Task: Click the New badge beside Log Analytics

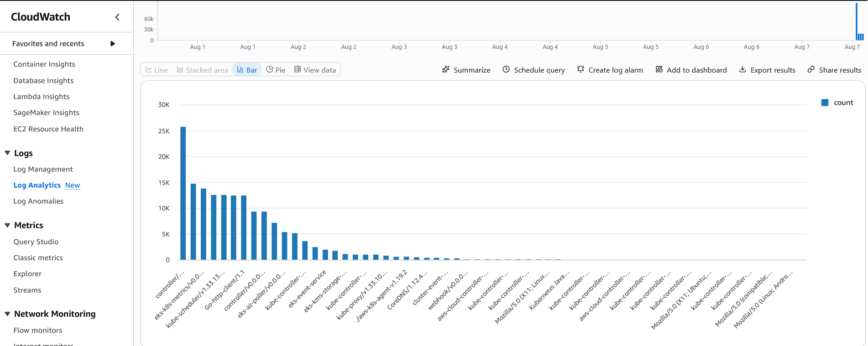Action: click(x=73, y=185)
